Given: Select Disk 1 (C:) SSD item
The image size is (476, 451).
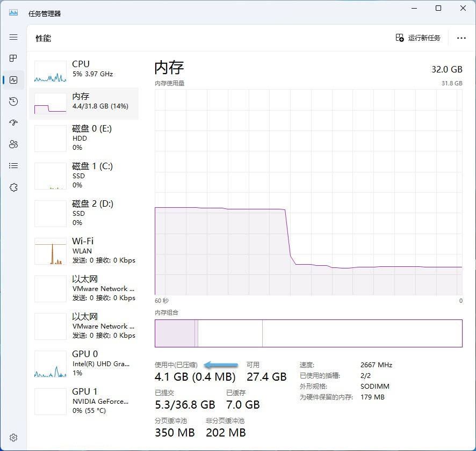Looking at the screenshot, I should (84, 176).
